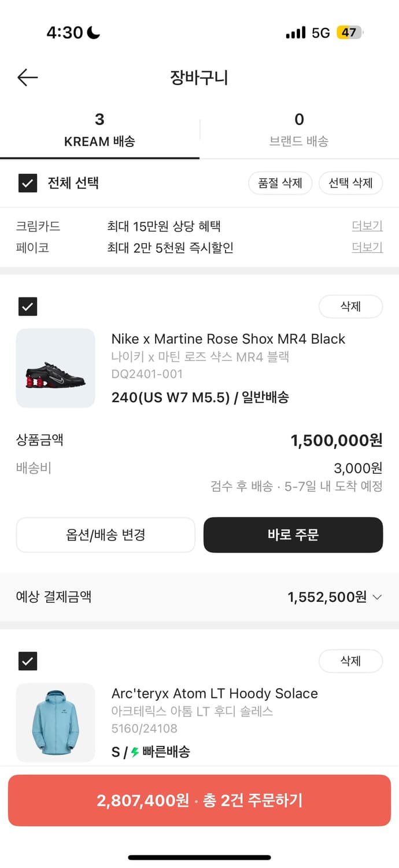
Task: Tap the moon focus mode icon
Action: [x=93, y=32]
